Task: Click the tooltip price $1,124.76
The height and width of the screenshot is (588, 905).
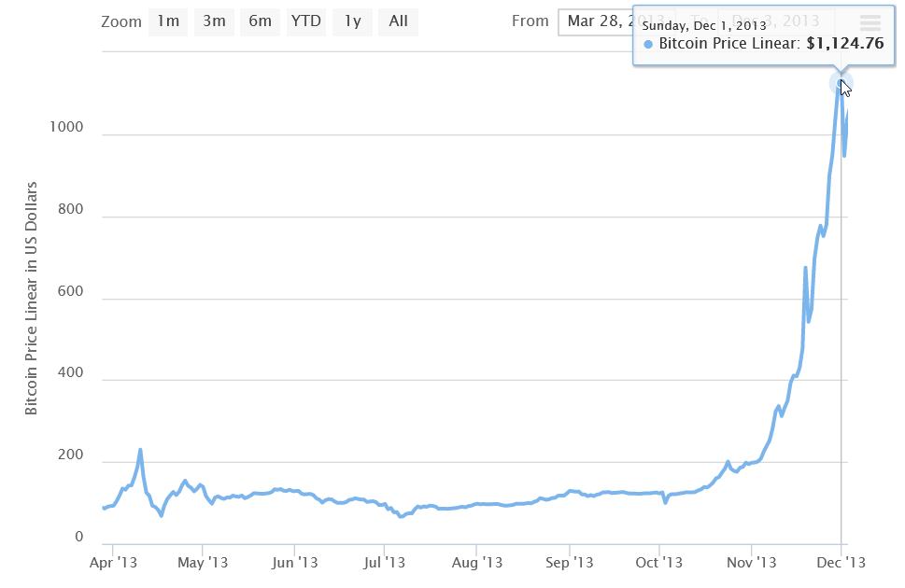Action: tap(845, 43)
